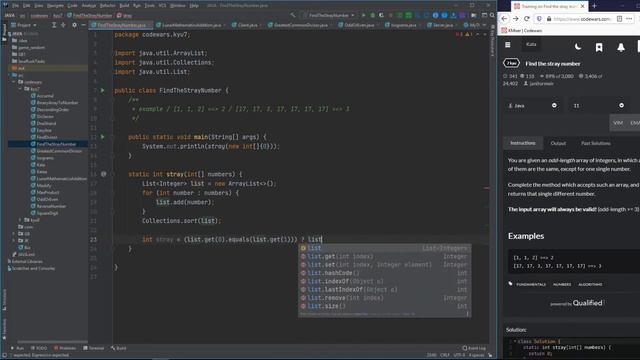Screen dimensions: 640x360
Task: Click the shield tracking protection icon in address bar
Action: 539,19
